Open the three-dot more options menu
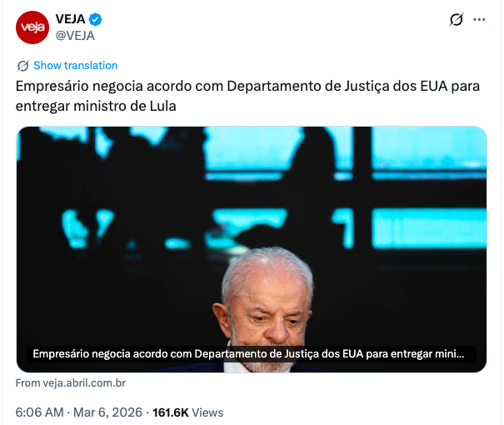 pos(479,20)
